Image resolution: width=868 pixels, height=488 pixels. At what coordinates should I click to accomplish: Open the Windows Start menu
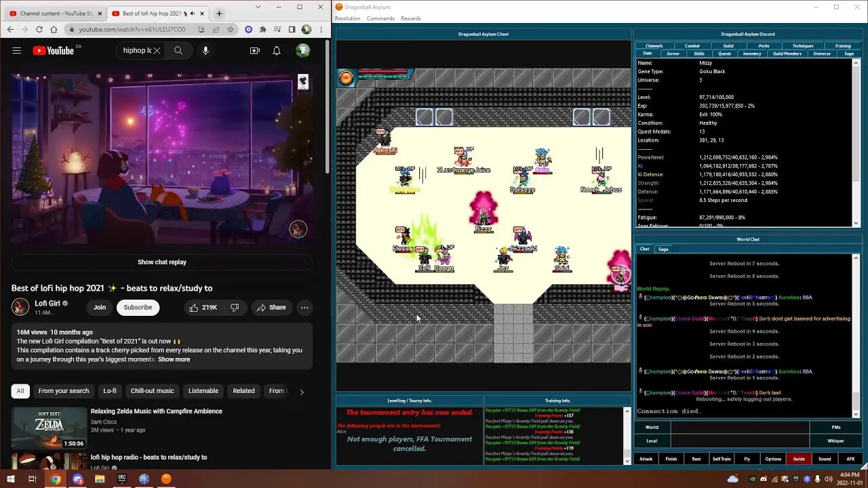(11, 479)
